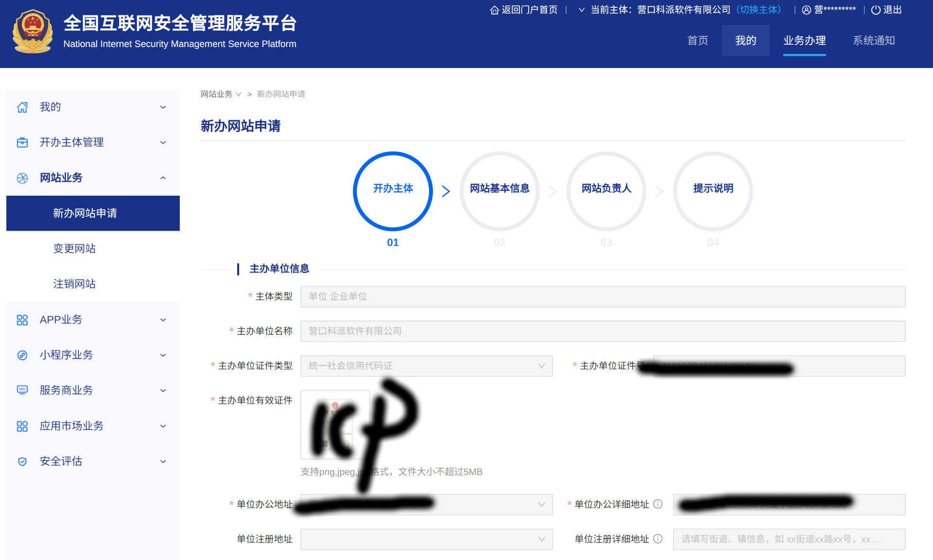Open the 单位办公地址 dropdown
933x560 pixels.
coord(541,505)
